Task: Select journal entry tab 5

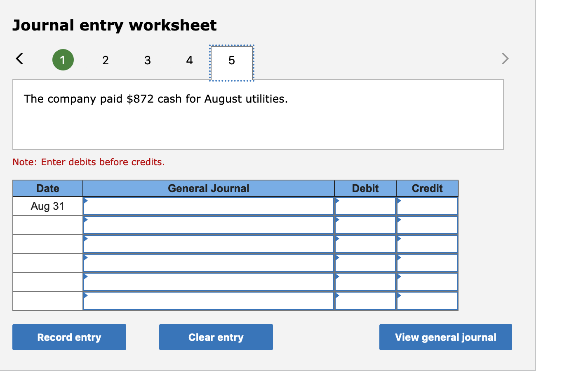Action: point(231,60)
